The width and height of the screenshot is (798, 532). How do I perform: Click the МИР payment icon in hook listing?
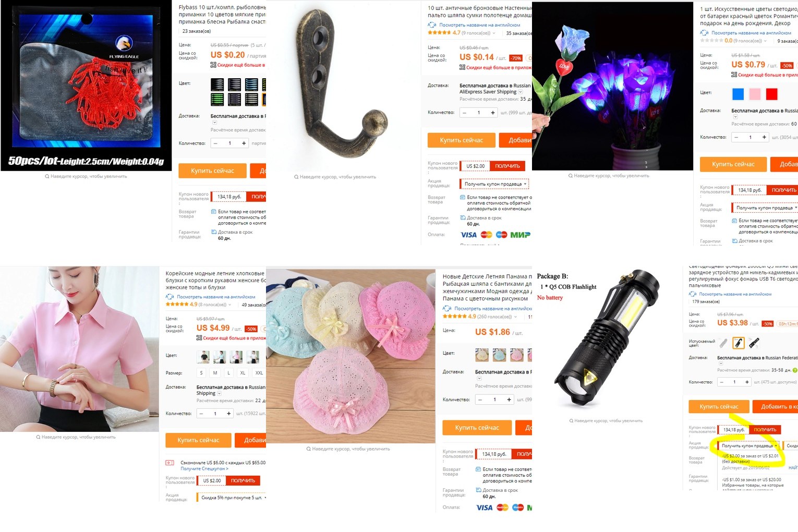tap(520, 235)
